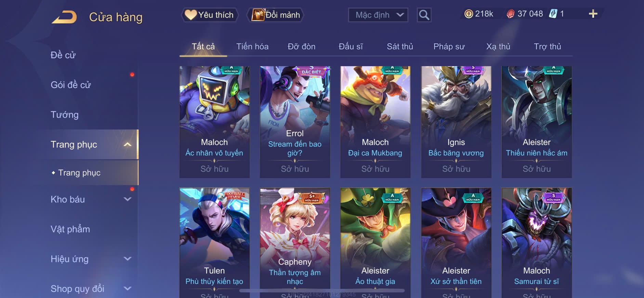The width and height of the screenshot is (644, 298).
Task: Open Gói đề cử in sidebar
Action: 71,85
